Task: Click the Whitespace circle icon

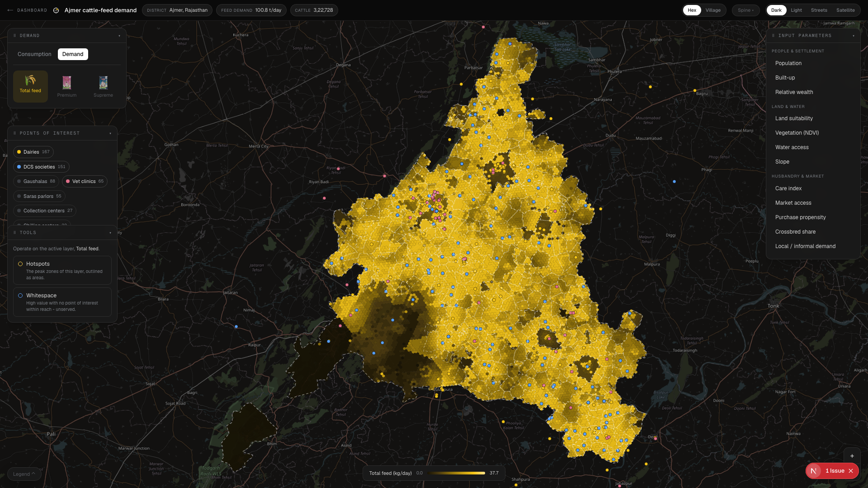Action: tap(20, 296)
